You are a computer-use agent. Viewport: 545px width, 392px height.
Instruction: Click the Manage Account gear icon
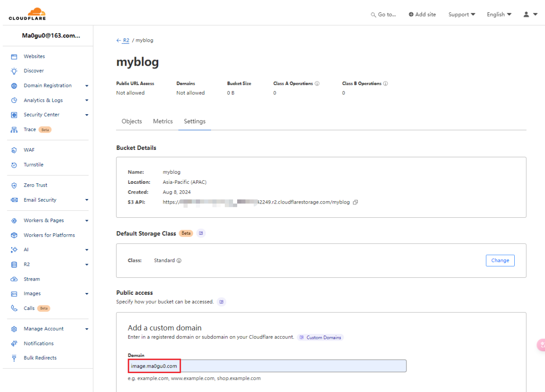tap(14, 329)
